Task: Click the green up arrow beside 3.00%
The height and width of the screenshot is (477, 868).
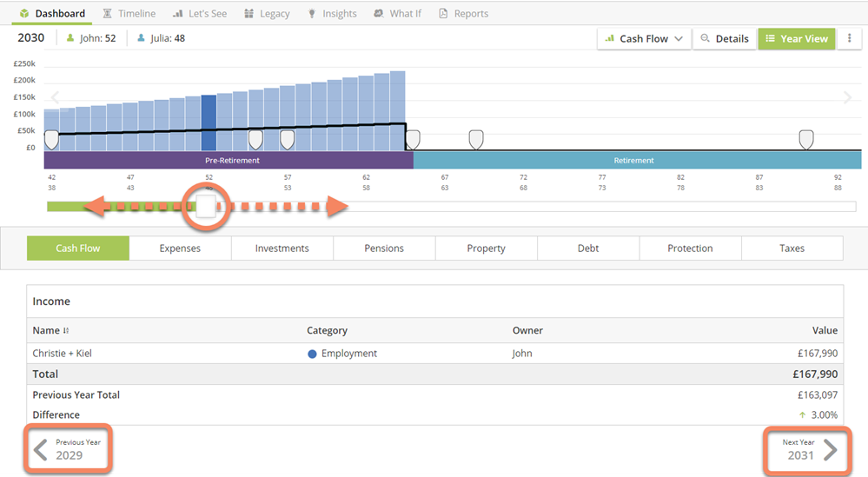Action: 802,415
